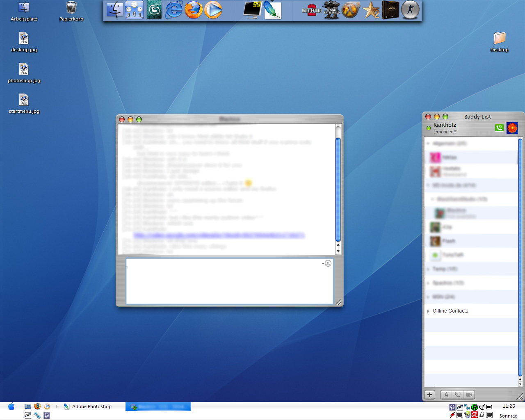The image size is (525, 420).
Task: Expand the quick launch overflow arrow
Action: click(57, 406)
